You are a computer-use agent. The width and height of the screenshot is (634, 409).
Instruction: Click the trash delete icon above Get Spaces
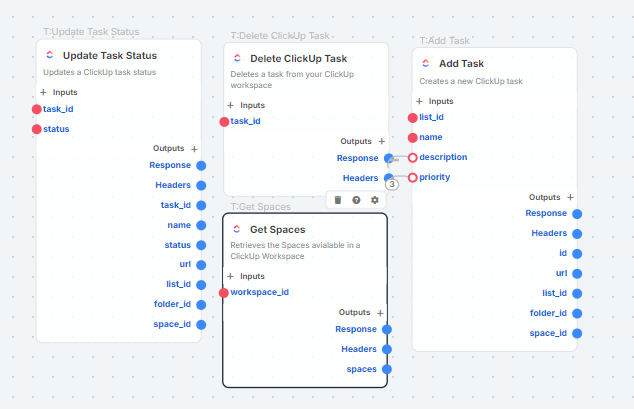[338, 200]
